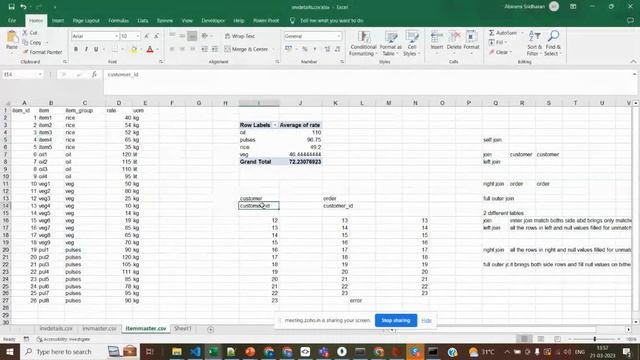Toggle Underline formatting

(96, 49)
